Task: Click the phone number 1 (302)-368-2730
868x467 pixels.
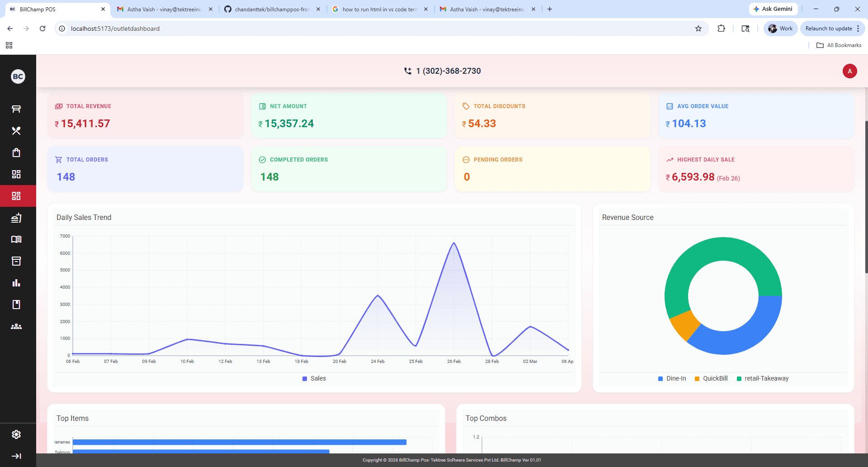Action: pyautogui.click(x=448, y=71)
